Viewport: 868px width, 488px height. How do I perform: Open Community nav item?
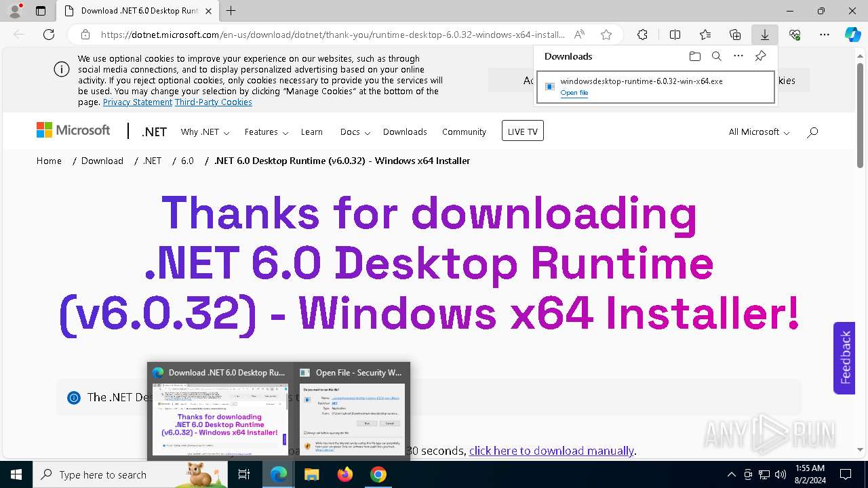pyautogui.click(x=464, y=132)
